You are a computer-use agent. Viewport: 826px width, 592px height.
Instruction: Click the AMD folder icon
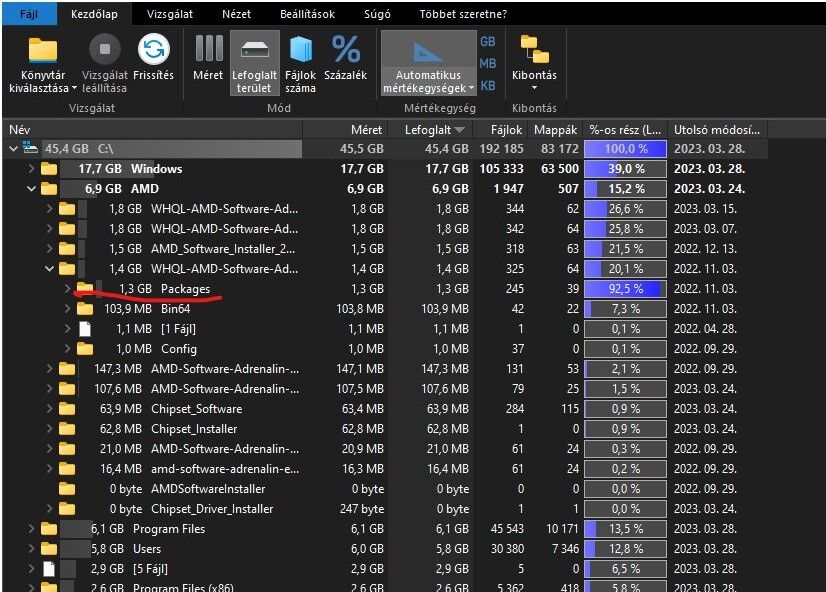click(x=49, y=189)
